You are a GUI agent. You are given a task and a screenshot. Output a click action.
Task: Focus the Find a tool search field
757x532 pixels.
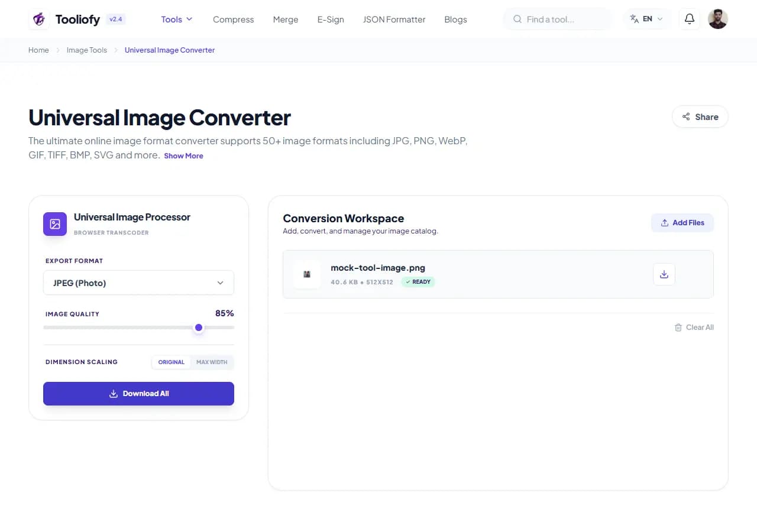pyautogui.click(x=558, y=19)
